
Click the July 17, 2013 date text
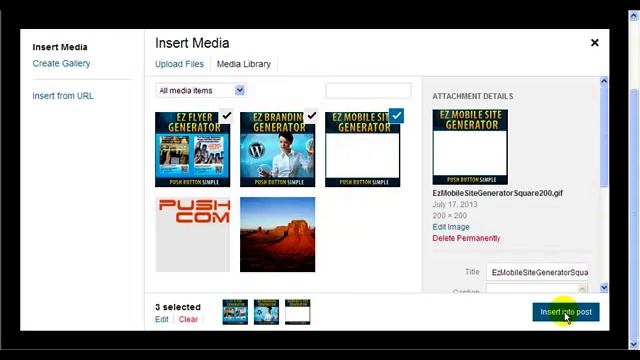[x=455, y=204]
